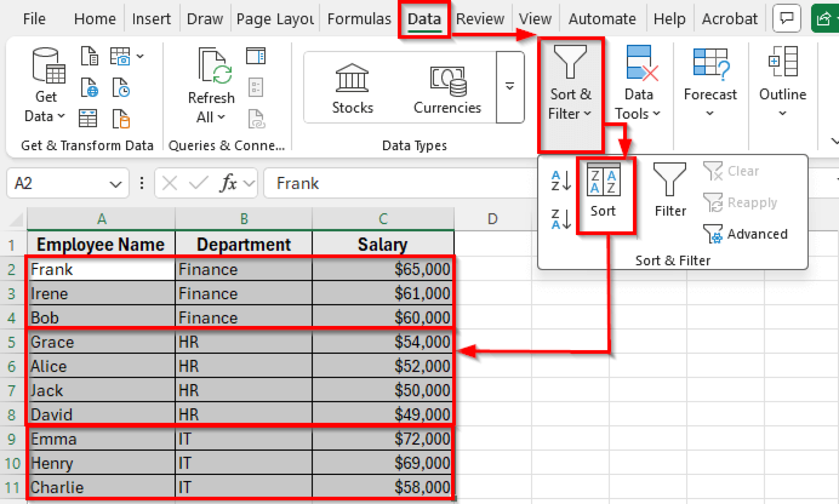Screen dimensions: 839x504
Task: Open the custom Sort dialog
Action: click(x=604, y=188)
